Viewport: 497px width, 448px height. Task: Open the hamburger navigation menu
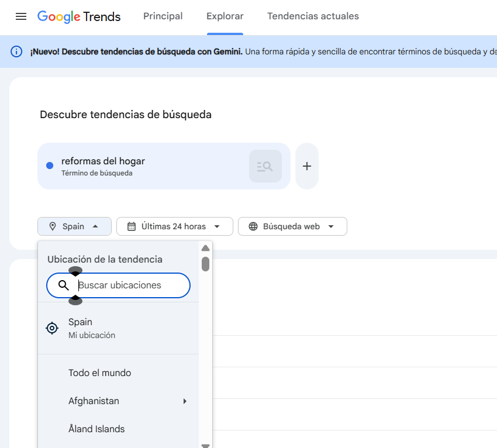tap(21, 16)
